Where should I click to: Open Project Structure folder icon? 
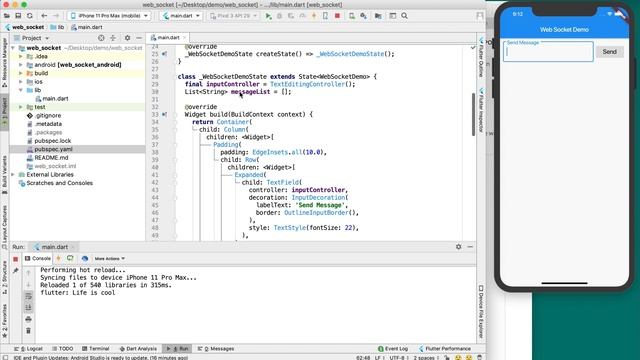pos(378,16)
